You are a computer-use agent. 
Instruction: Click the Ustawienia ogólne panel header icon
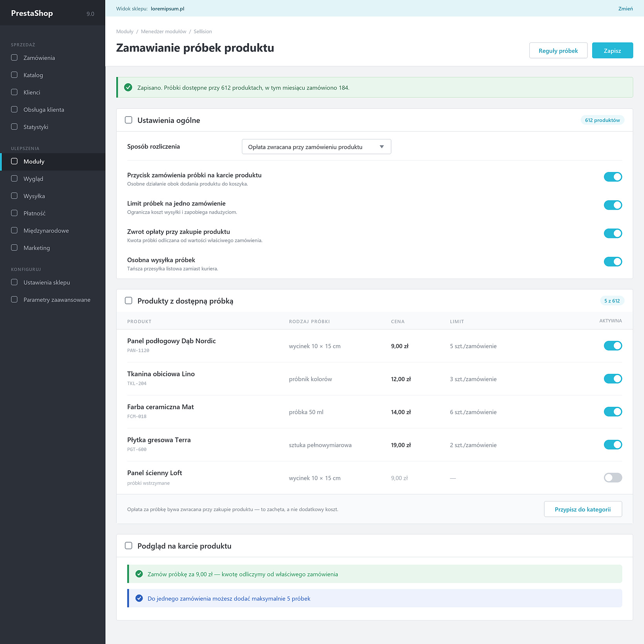click(128, 120)
